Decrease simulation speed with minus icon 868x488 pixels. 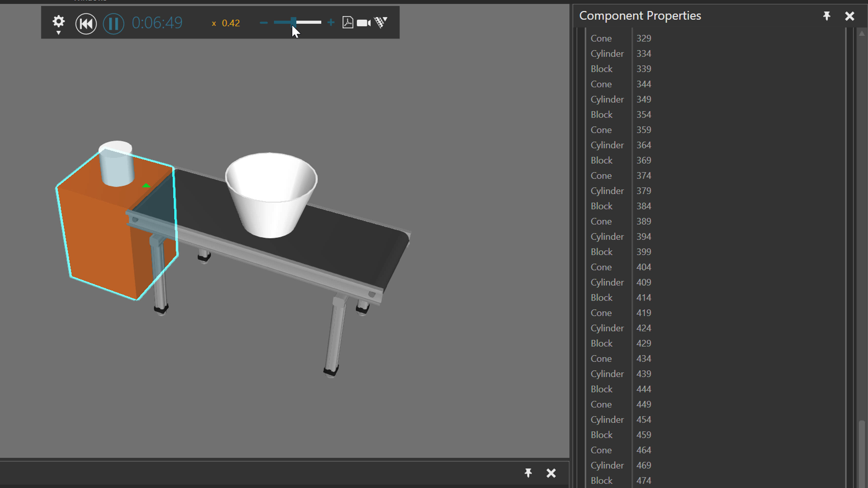tap(264, 23)
